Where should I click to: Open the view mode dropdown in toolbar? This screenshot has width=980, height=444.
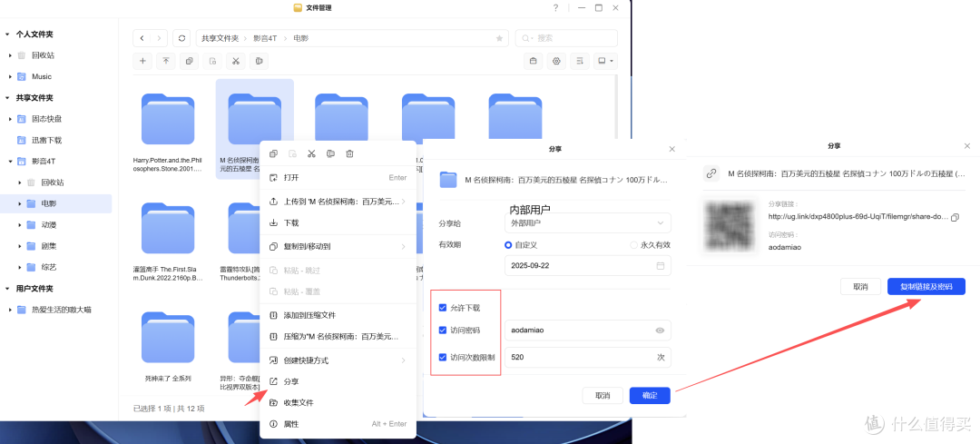coord(605,61)
